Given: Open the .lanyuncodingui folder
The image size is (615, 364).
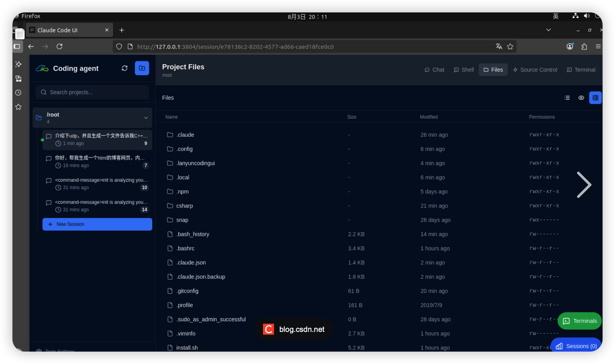Looking at the screenshot, I should [195, 163].
